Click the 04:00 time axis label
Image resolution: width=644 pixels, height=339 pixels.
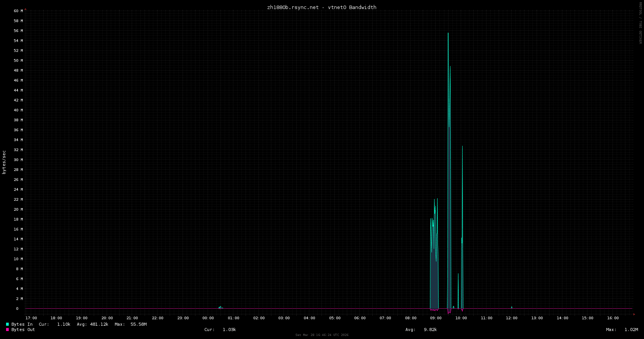tap(309, 318)
